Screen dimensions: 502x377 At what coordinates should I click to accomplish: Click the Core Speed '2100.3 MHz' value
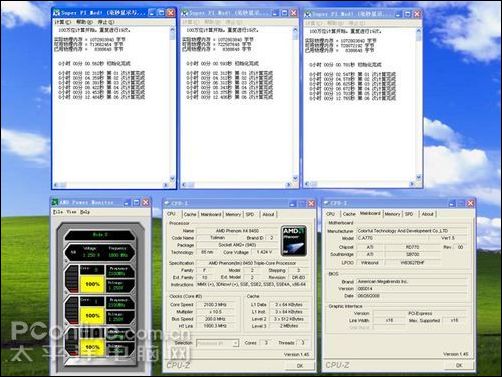point(215,305)
